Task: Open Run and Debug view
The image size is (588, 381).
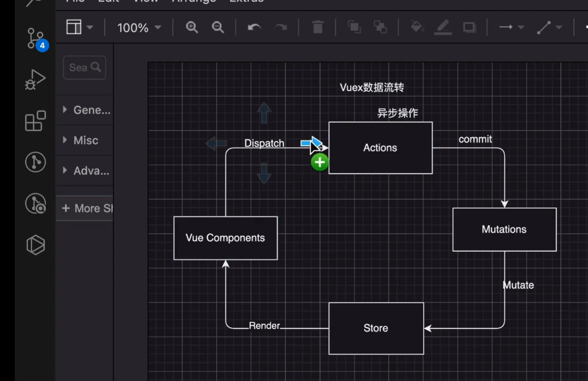Action: click(35, 80)
